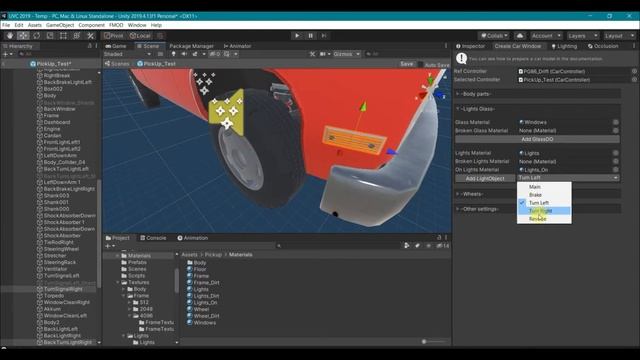Switch to the Animator tab

pyautogui.click(x=237, y=46)
